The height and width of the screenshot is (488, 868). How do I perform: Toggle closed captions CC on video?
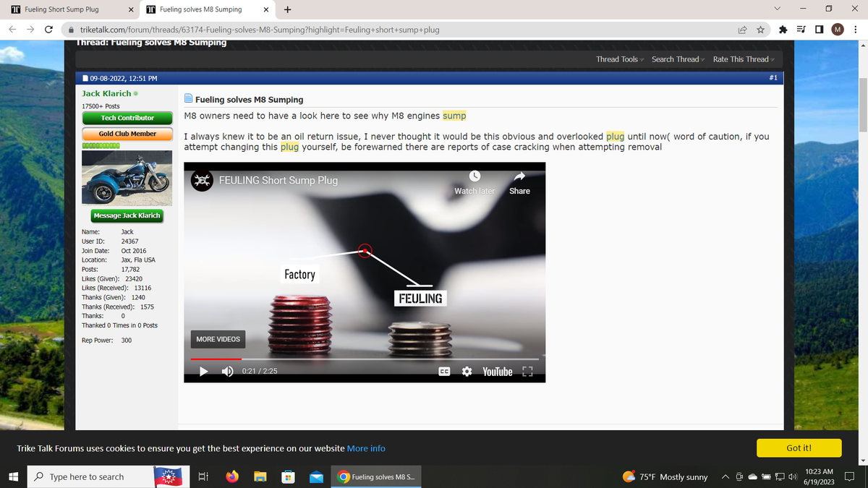tap(445, 372)
